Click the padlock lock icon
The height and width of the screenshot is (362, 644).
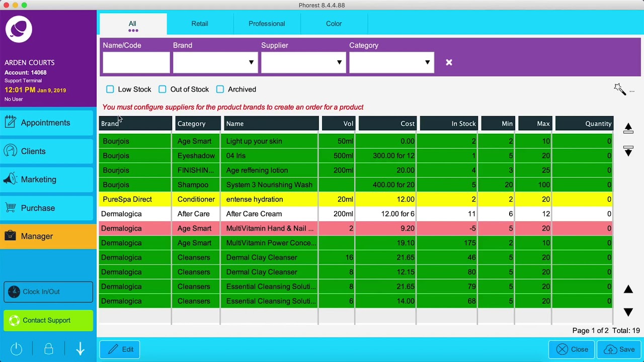pos(49,348)
